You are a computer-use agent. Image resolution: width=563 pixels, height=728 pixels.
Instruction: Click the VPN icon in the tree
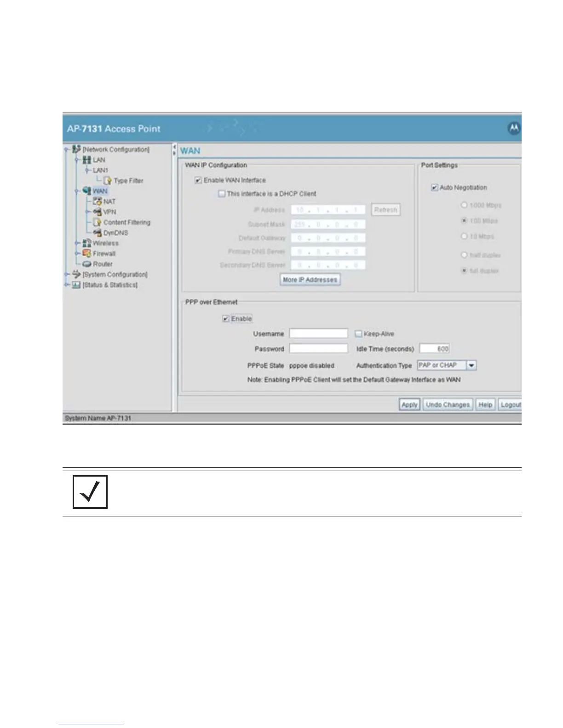(x=97, y=212)
